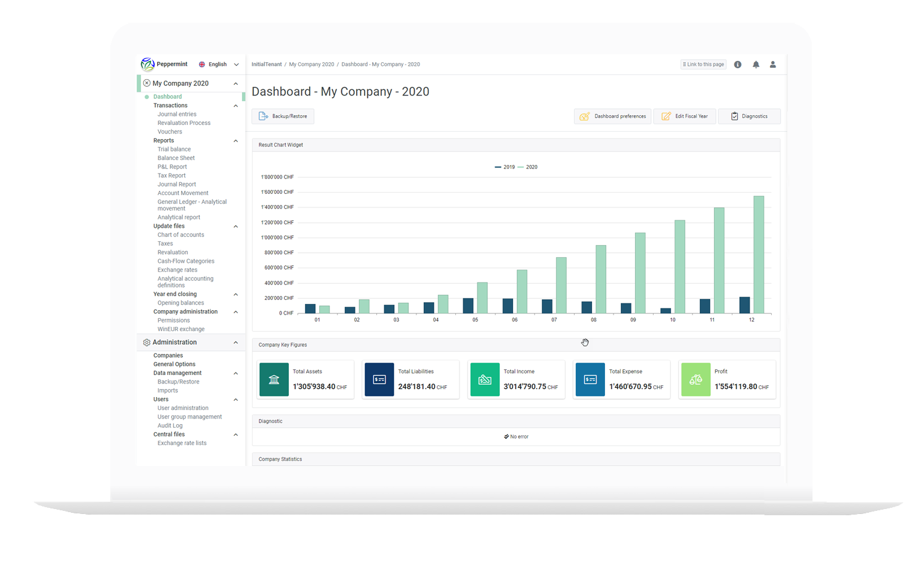Click the Total Assets bank icon
Screen dimensions: 924x562
274,380
